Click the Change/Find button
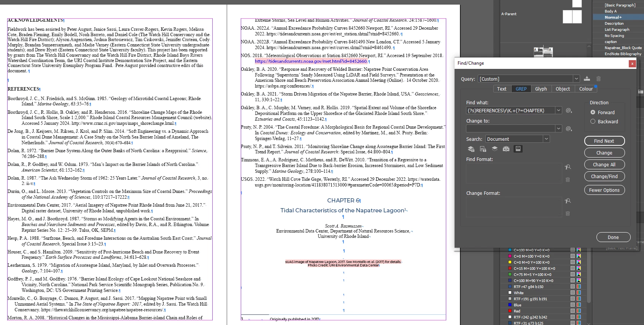 604,176
